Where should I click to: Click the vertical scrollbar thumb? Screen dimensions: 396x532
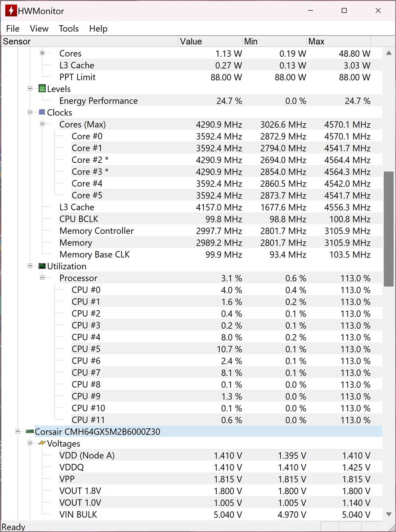coord(388,228)
